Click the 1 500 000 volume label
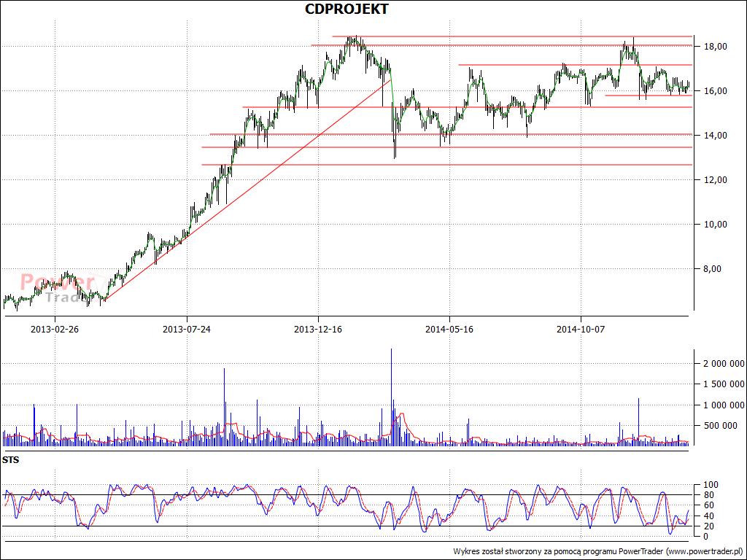747x560 pixels. pyautogui.click(x=724, y=384)
